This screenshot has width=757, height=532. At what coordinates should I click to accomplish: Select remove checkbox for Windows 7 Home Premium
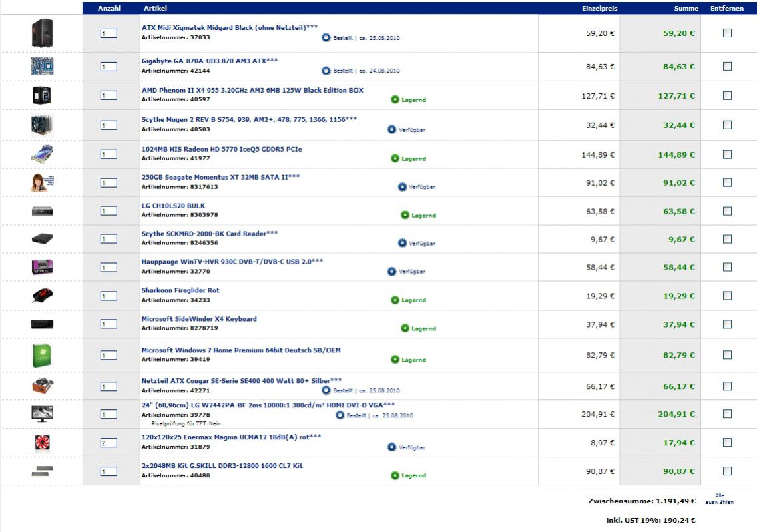(x=727, y=355)
